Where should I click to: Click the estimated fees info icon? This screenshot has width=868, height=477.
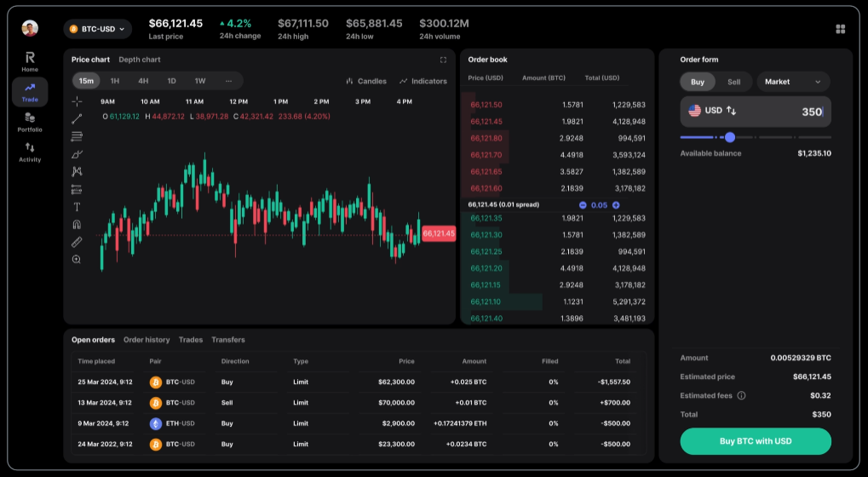click(741, 395)
